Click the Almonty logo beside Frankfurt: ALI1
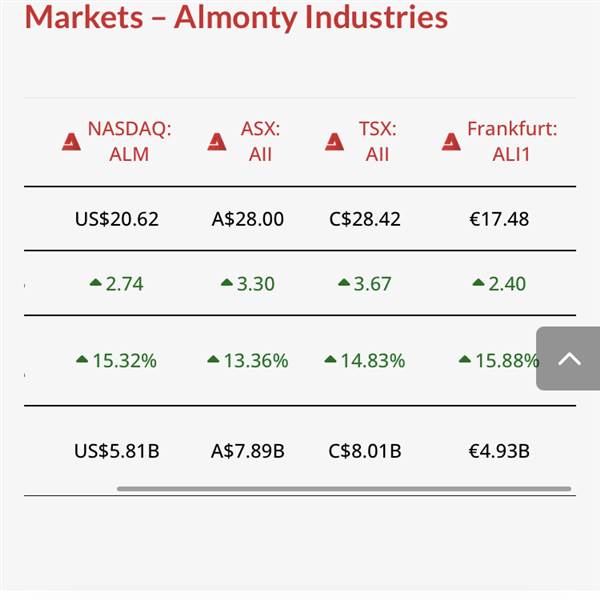 [x=451, y=142]
